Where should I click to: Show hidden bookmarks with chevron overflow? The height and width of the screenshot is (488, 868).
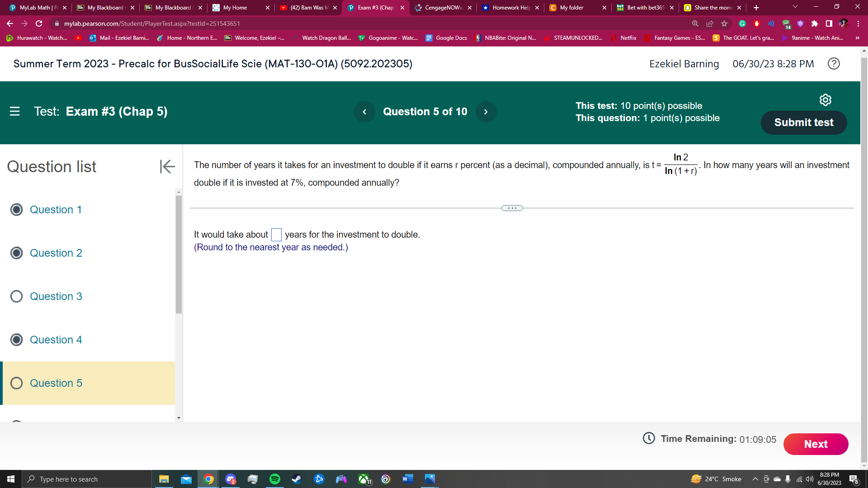point(857,38)
